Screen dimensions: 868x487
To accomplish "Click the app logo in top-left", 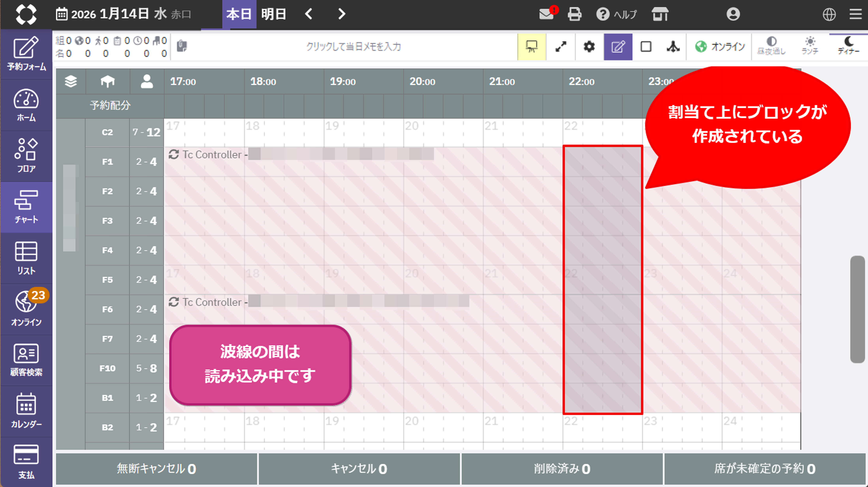I will [x=26, y=14].
